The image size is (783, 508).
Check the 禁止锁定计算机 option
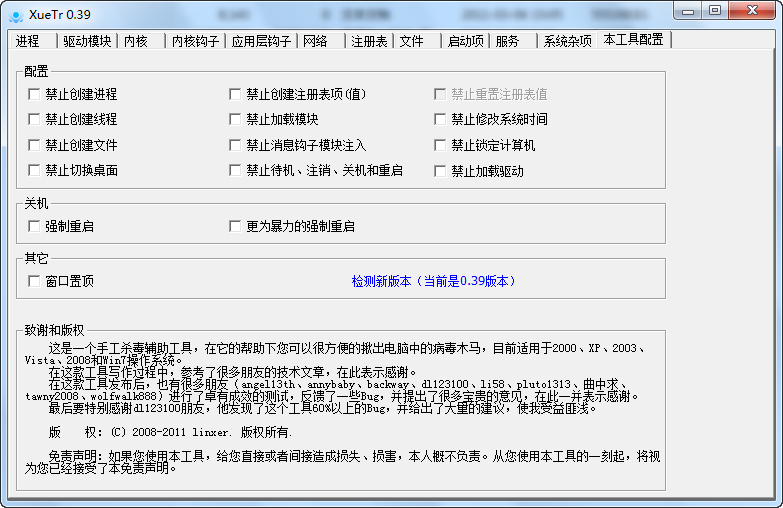pyautogui.click(x=440, y=145)
